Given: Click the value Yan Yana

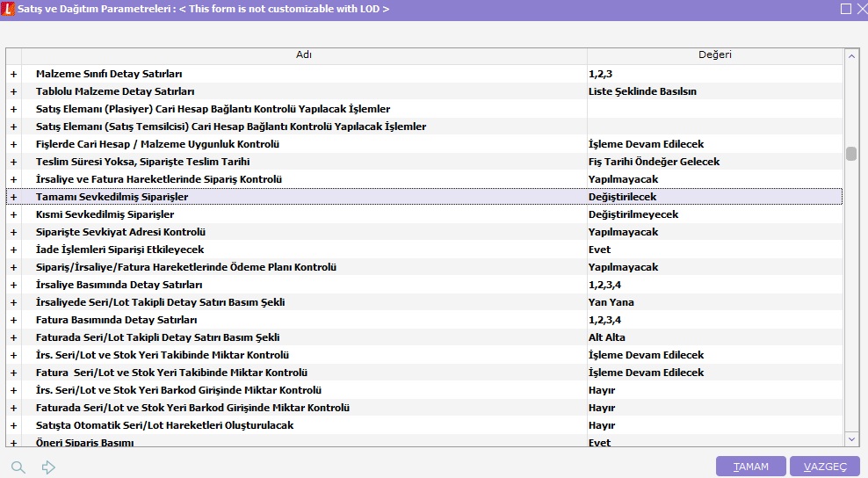Looking at the screenshot, I should [611, 302].
